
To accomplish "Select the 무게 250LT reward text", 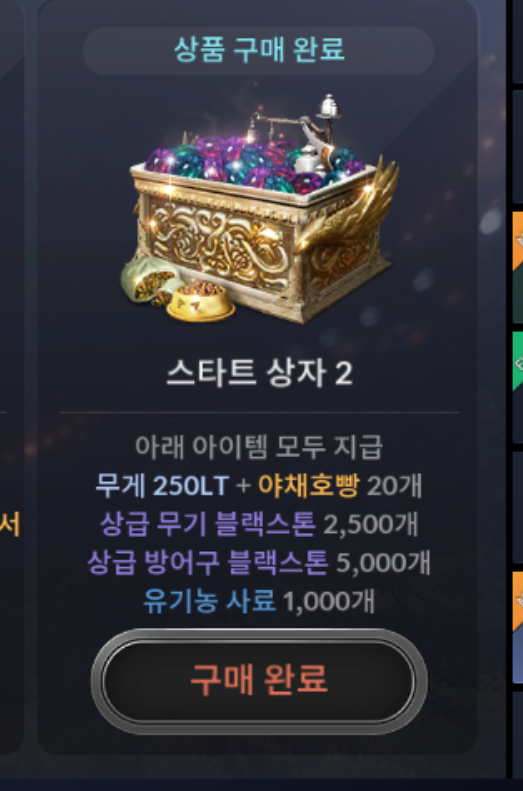I will [162, 486].
